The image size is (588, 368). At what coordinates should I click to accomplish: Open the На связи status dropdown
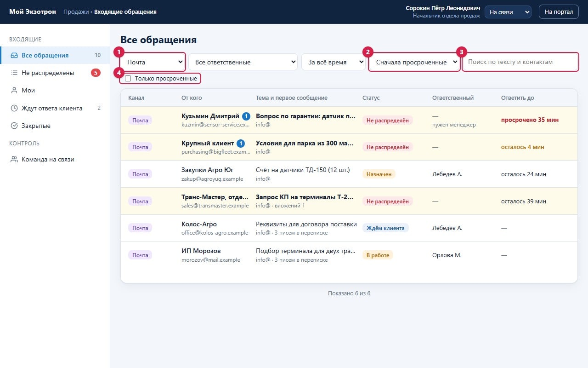[508, 12]
